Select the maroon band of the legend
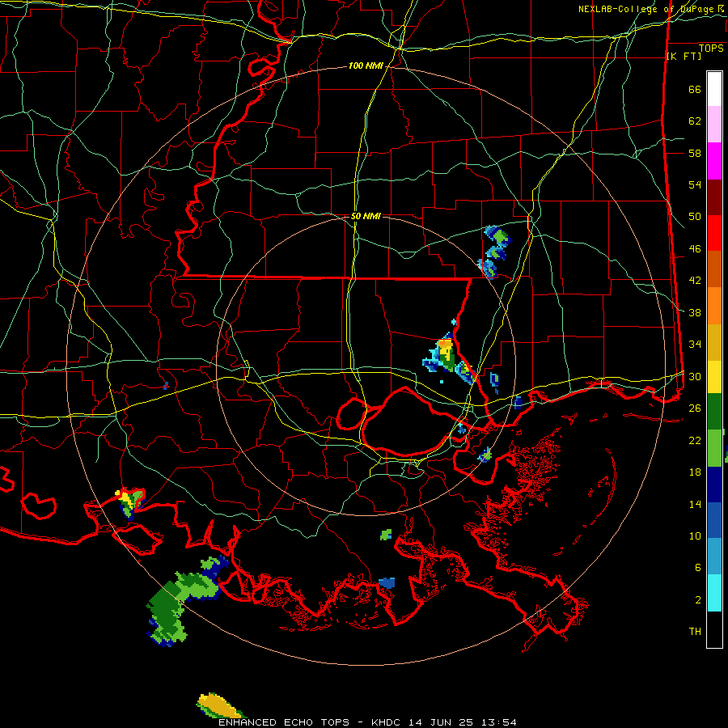 pyautogui.click(x=714, y=197)
